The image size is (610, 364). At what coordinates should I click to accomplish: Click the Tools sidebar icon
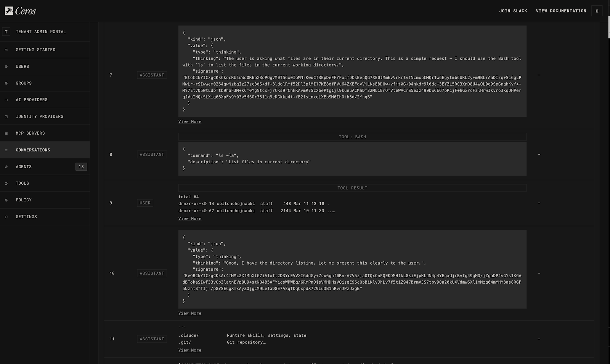pyautogui.click(x=6, y=184)
